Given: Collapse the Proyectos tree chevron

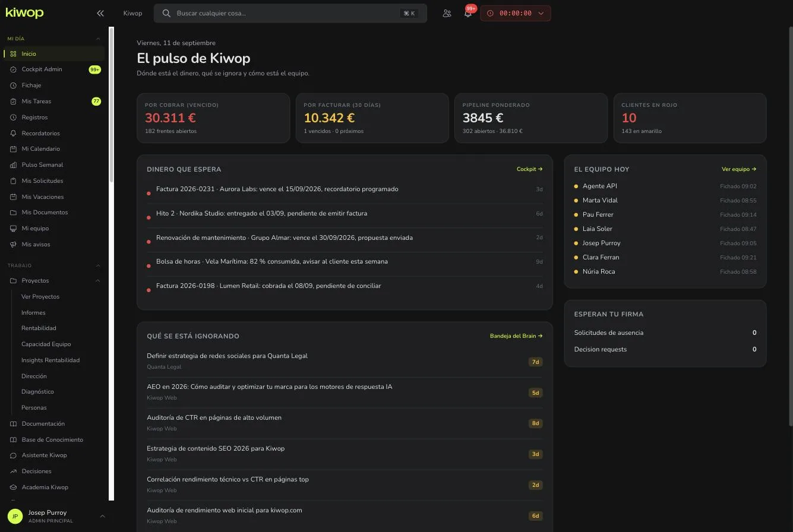Looking at the screenshot, I should tap(98, 281).
